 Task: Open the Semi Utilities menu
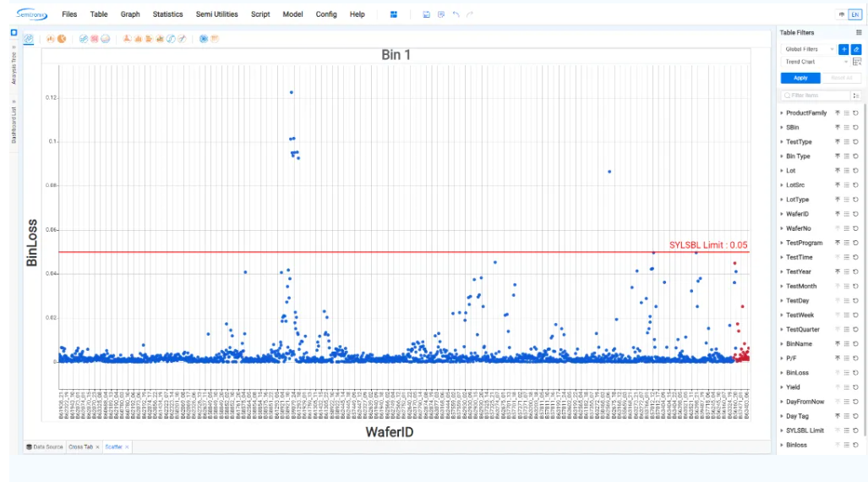pos(216,14)
